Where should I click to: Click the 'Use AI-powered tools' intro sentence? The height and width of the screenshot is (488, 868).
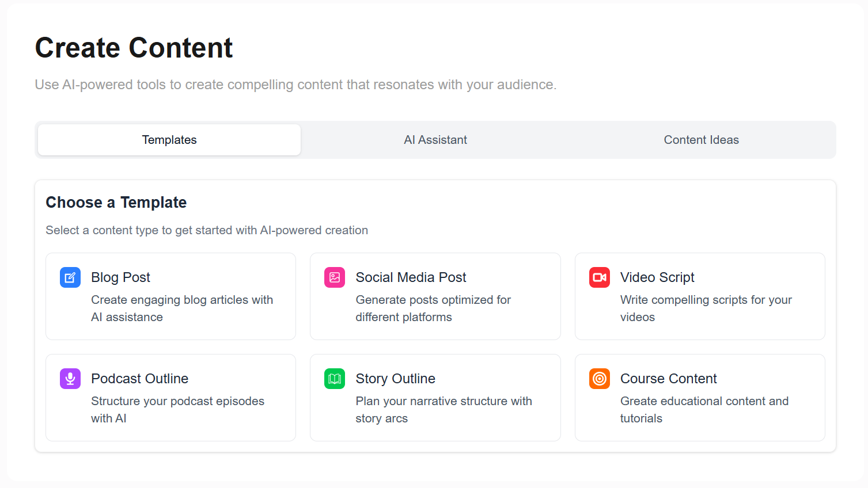(x=295, y=85)
